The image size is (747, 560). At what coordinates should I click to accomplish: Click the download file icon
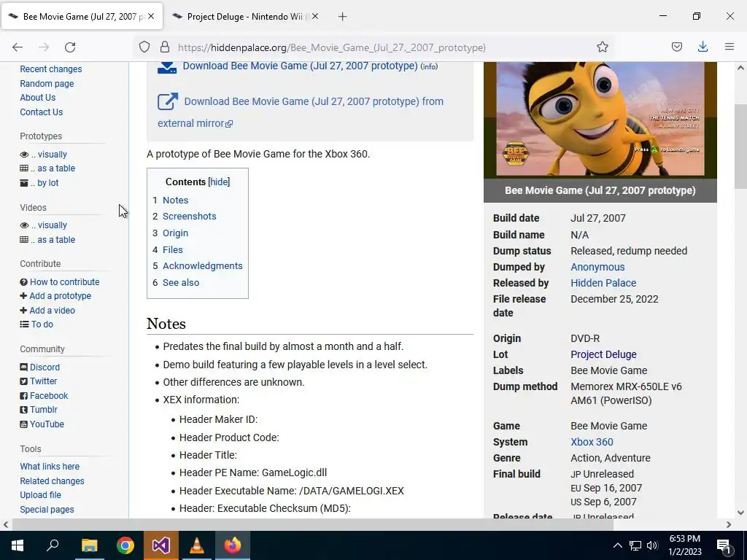pos(167,67)
